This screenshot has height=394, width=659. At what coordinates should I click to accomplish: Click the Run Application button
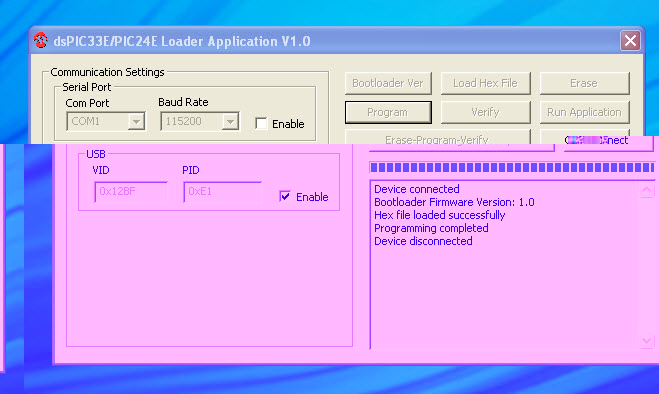(584, 112)
